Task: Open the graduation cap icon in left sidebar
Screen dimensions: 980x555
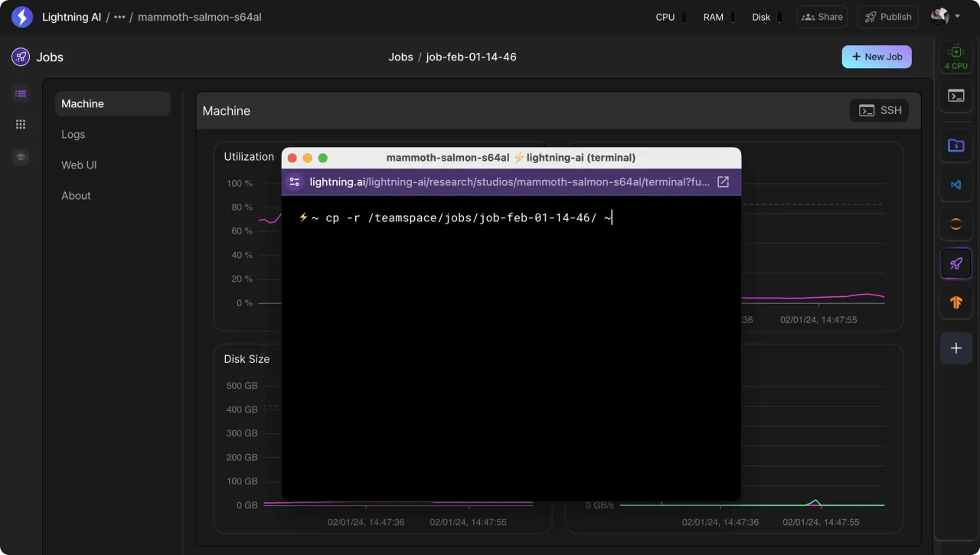Action: click(x=21, y=157)
